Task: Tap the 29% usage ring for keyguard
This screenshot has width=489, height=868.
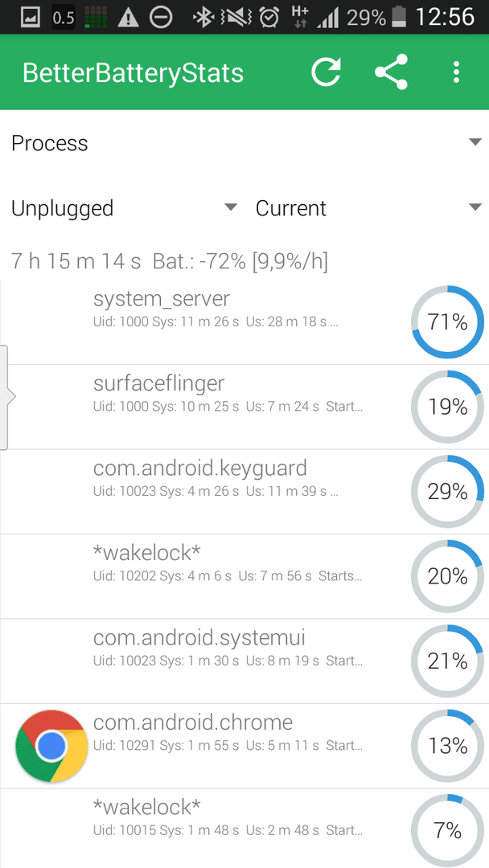Action: pos(447,491)
